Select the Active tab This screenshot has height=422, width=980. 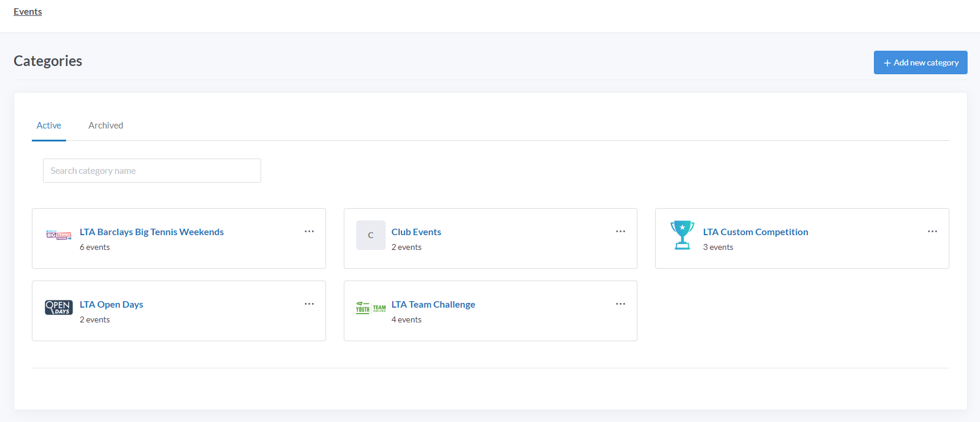(49, 126)
